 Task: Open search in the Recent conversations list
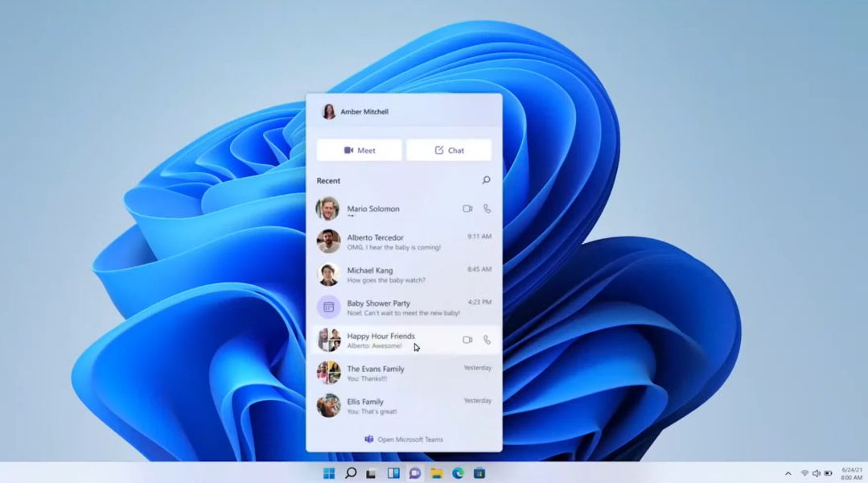pos(486,180)
